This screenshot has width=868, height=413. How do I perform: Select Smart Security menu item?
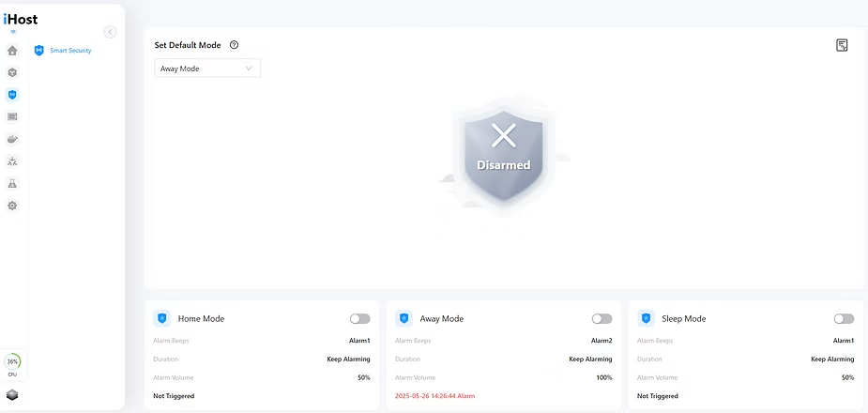tap(70, 51)
